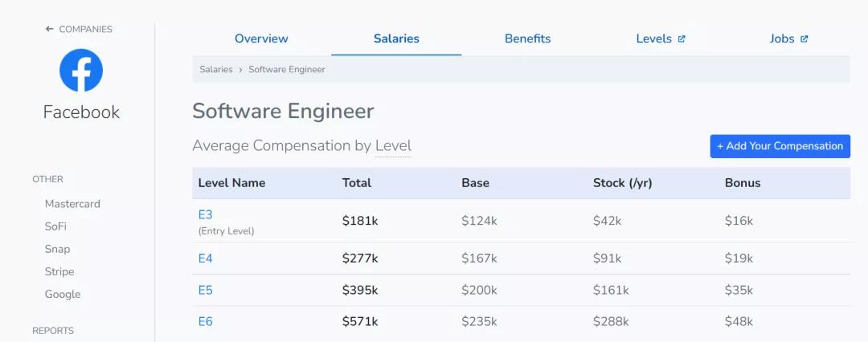
Task: Click the underlined Level word in subtitle
Action: (x=393, y=146)
